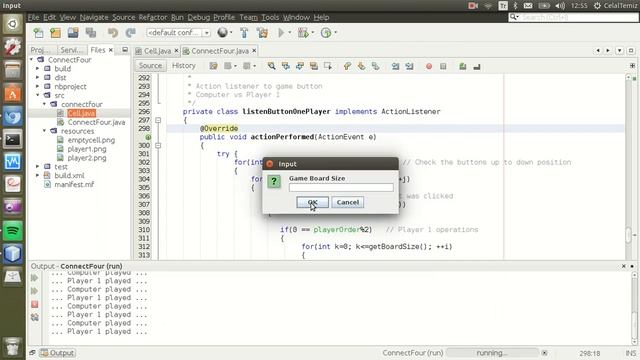Click the red Start Macro Recording icon
The width and height of the screenshot is (640, 360).
pos(429,66)
